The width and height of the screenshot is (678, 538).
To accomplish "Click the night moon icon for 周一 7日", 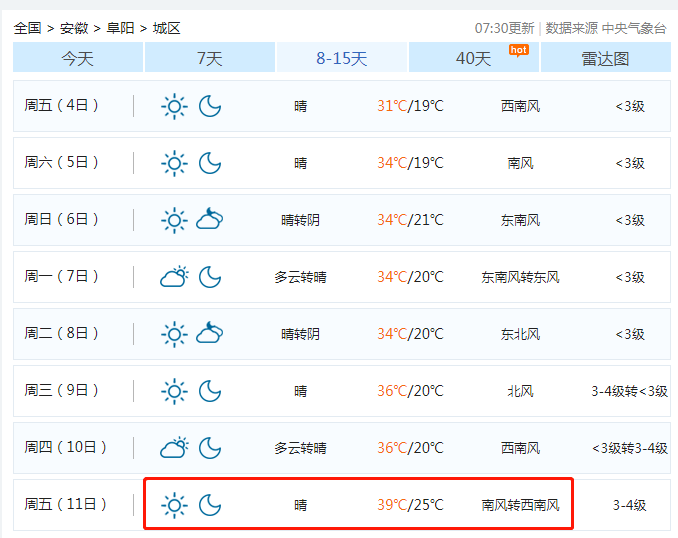I will (x=210, y=277).
